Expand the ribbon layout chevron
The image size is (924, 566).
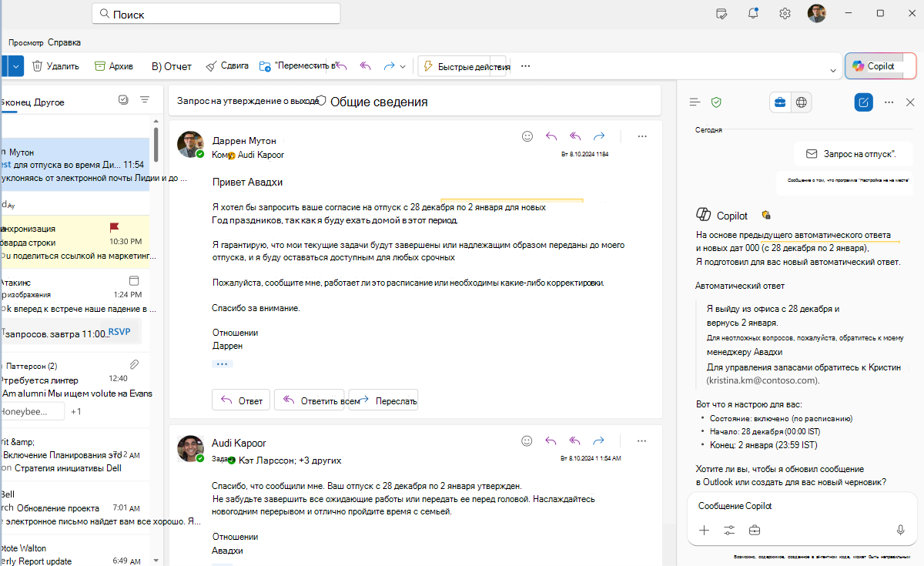tap(833, 70)
